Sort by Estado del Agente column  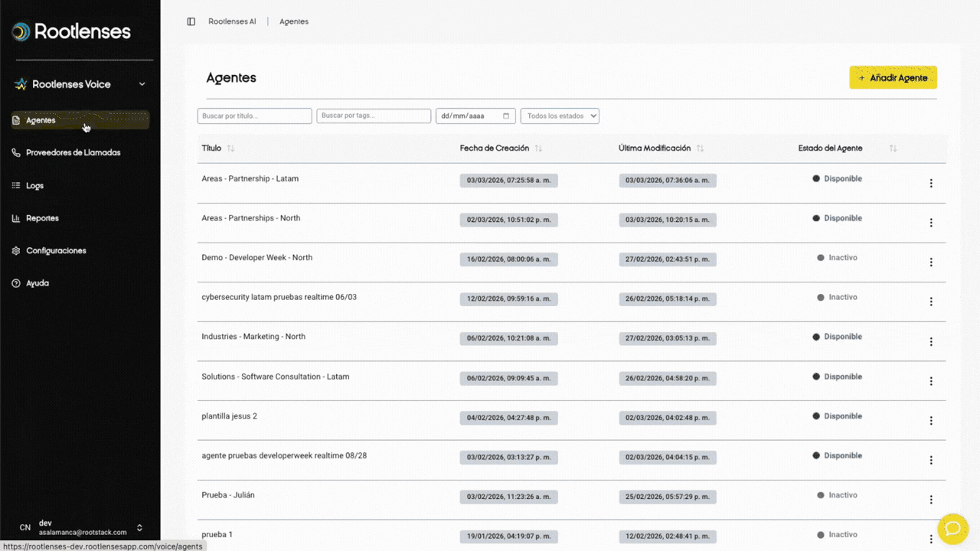[893, 148]
